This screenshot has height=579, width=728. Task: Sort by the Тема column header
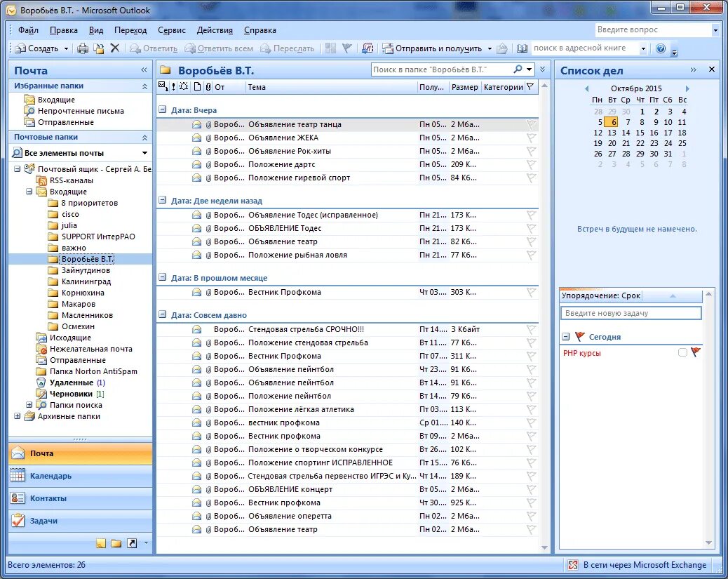[331, 86]
